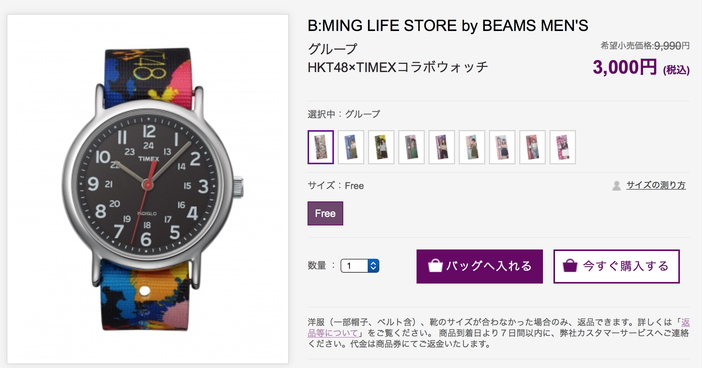The width and height of the screenshot is (702, 368).
Task: Select the first group variant thumbnail
Action: pyautogui.click(x=321, y=147)
